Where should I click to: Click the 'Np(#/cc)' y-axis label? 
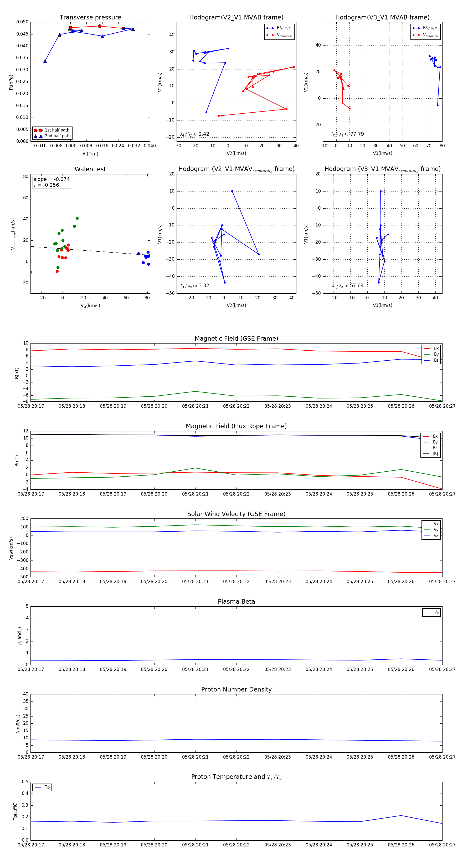point(18,724)
